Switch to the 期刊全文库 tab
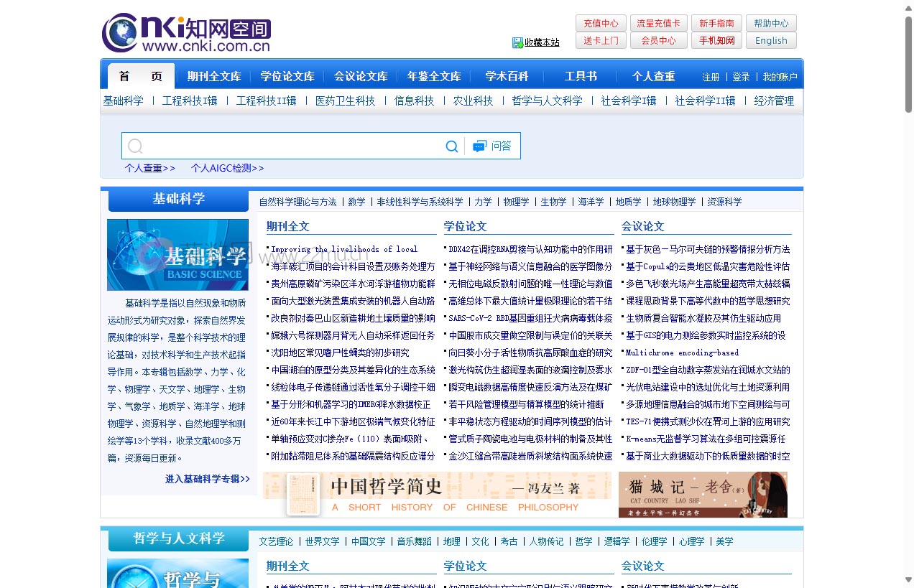This screenshot has height=588, width=914. 214,75
